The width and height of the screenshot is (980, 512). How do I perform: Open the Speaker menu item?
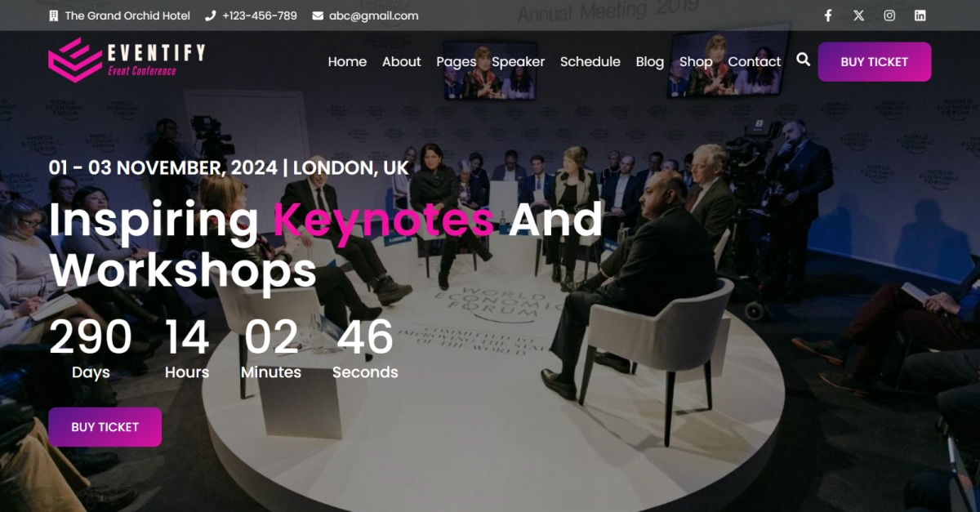point(518,62)
